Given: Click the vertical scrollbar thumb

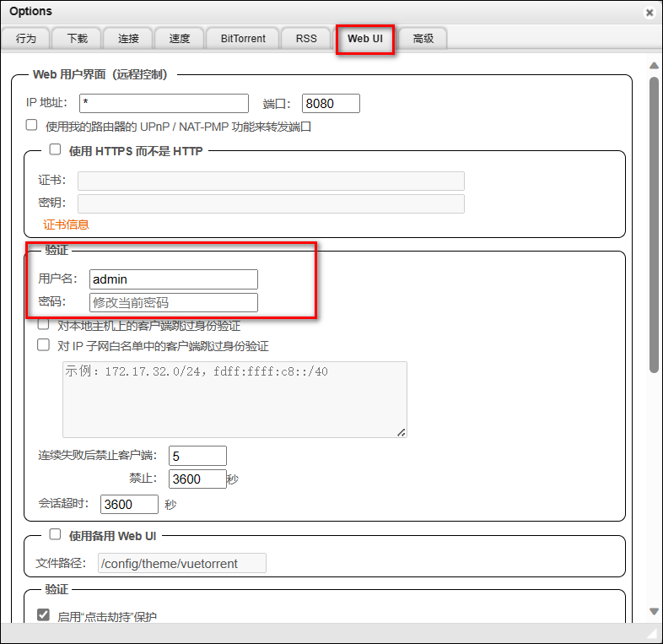Looking at the screenshot, I should 654,224.
